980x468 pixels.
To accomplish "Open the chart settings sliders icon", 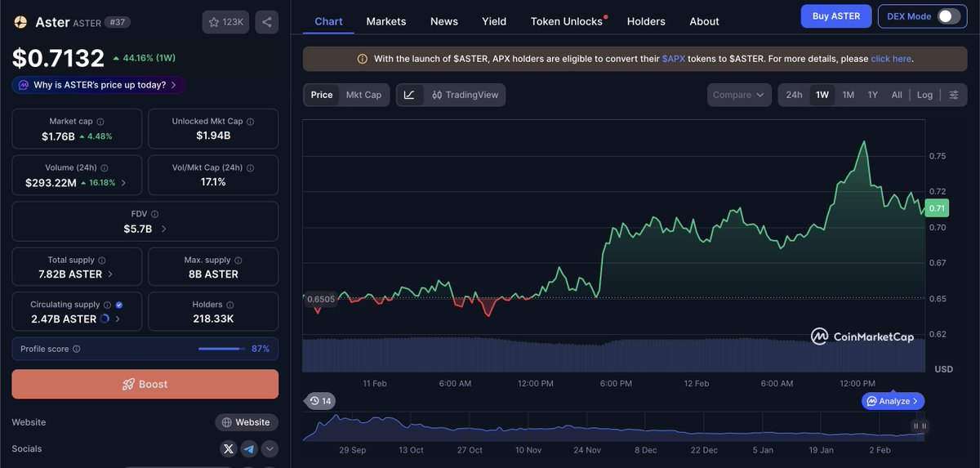I will (954, 95).
